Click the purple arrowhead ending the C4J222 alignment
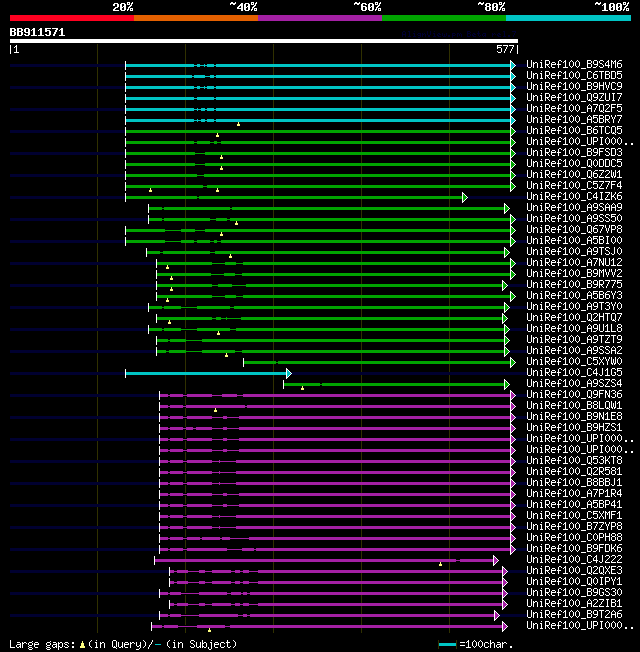The height and width of the screenshot is (652, 640). pyautogui.click(x=495, y=561)
